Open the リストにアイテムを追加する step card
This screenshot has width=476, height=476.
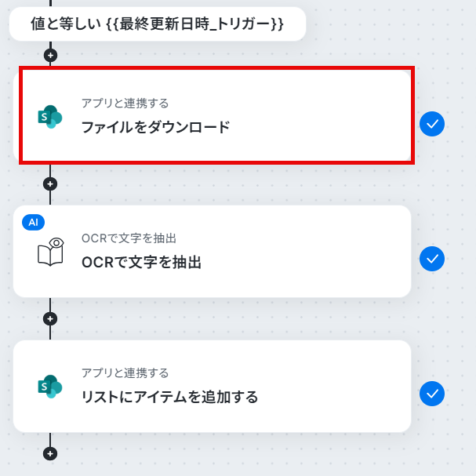pyautogui.click(x=213, y=386)
